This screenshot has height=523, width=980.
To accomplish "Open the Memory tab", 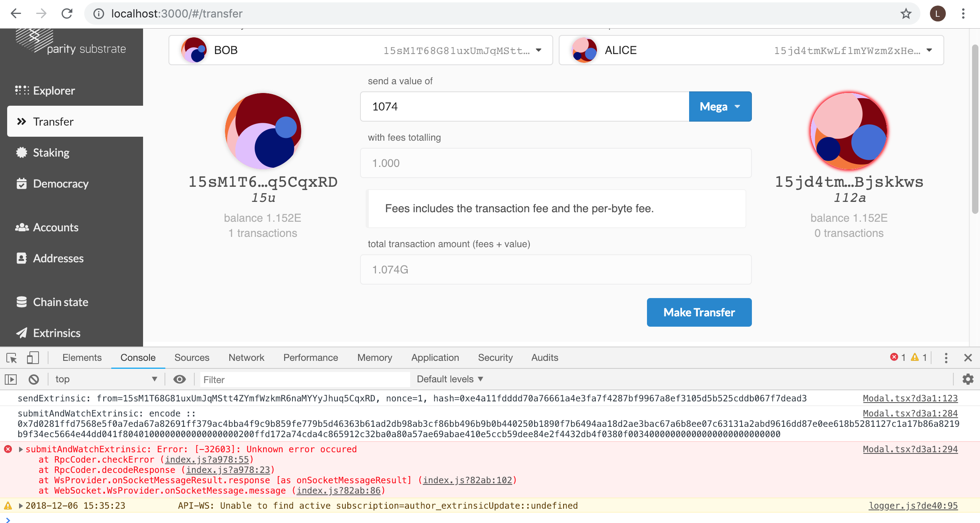I will tap(375, 358).
